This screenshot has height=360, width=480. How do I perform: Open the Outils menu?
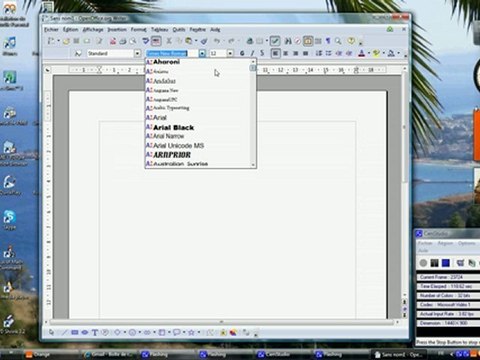(x=179, y=30)
